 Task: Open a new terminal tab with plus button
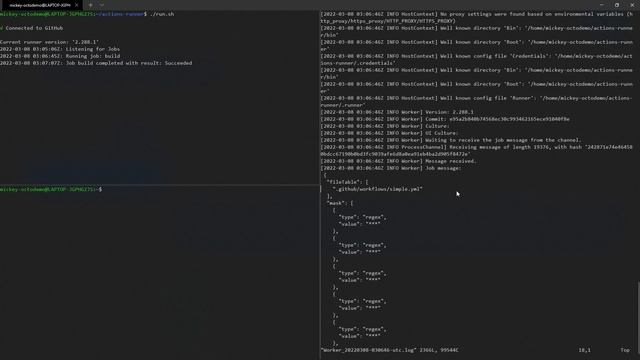click(x=90, y=5)
